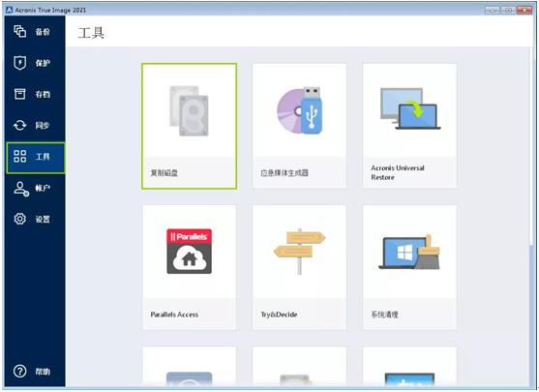This screenshot has height=392, width=539.
Task: Maximize the Acronis True Image window
Action: [508, 10]
